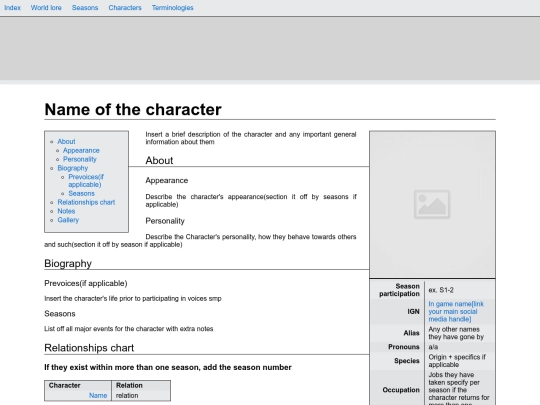The image size is (540, 405).
Task: Click the gray header banner area
Action: 270,48
